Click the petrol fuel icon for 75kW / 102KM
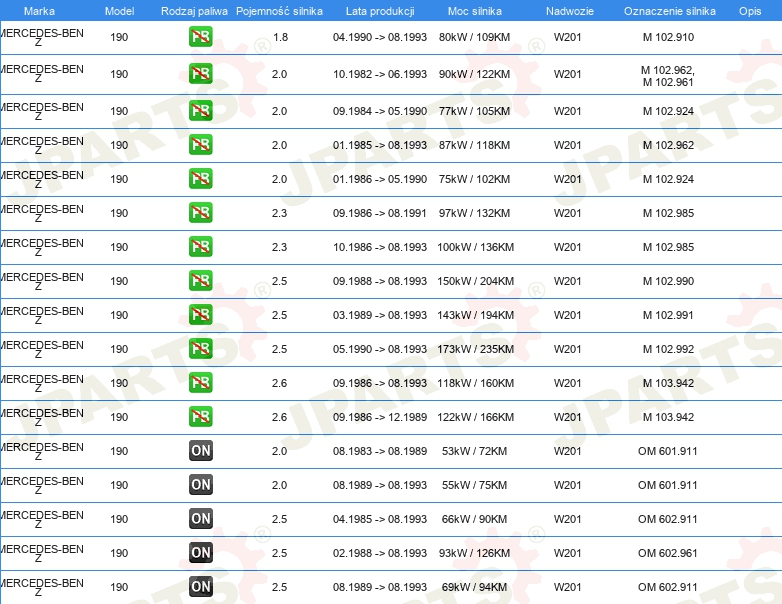This screenshot has height=604, width=782. [200, 179]
